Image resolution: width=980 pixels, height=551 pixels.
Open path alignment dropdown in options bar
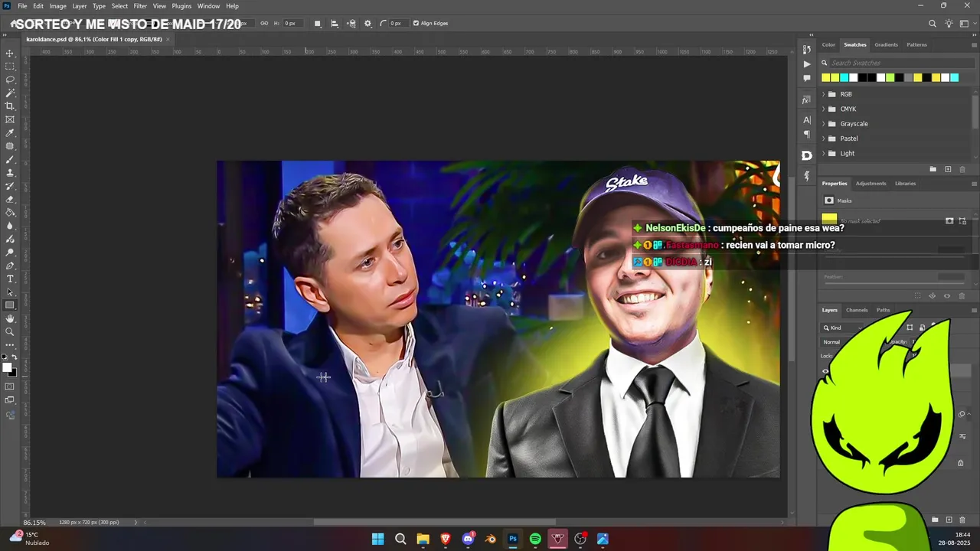pyautogui.click(x=335, y=23)
